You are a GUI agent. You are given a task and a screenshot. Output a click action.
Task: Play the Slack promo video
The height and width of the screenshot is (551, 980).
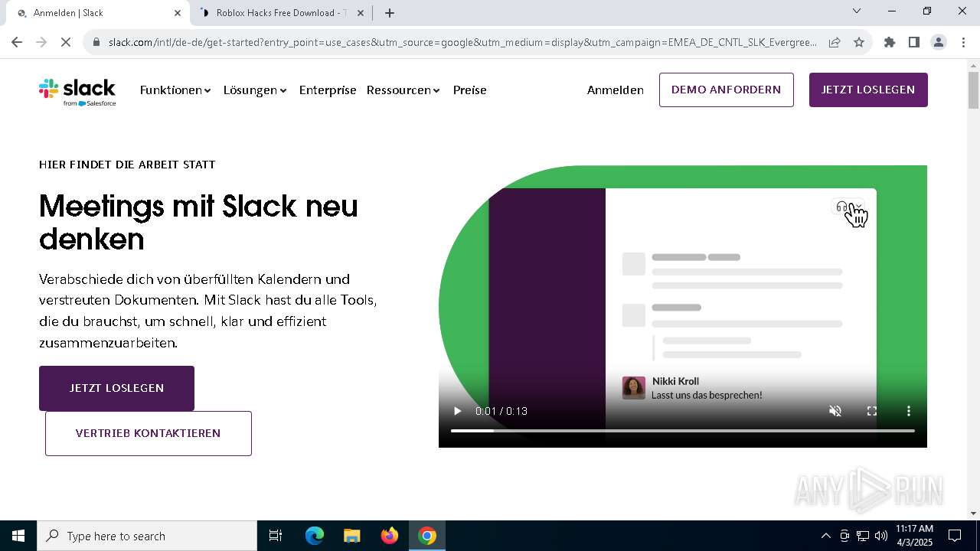(x=457, y=411)
